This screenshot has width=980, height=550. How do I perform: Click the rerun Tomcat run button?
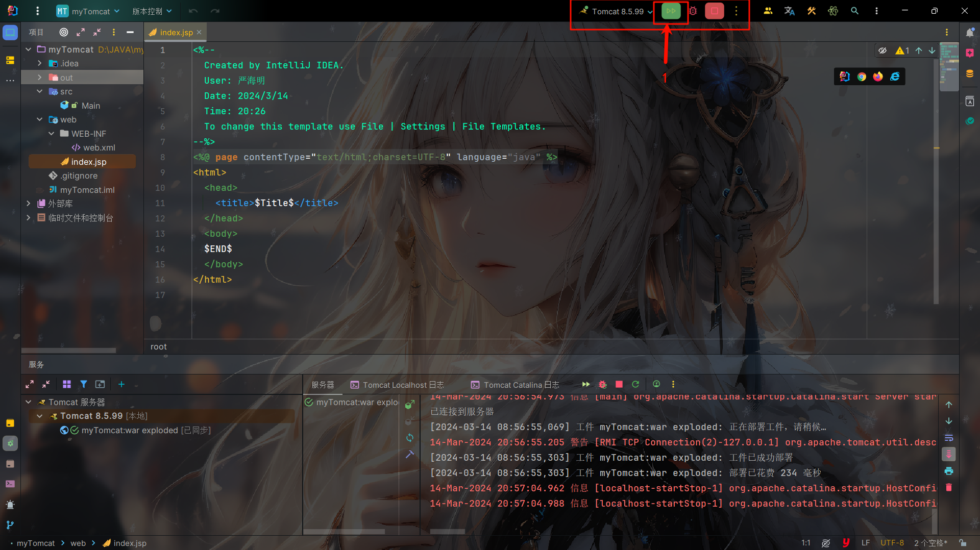671,11
